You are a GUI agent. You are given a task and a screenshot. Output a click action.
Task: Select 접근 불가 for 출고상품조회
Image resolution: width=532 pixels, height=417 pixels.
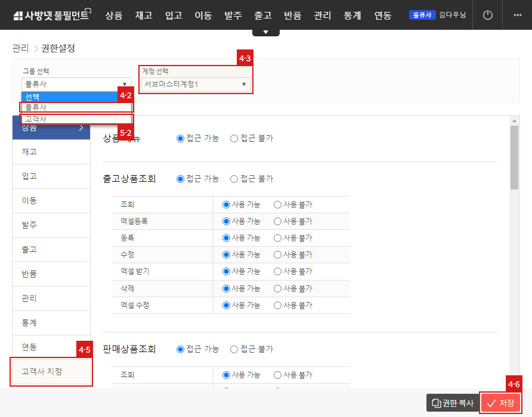(234, 178)
